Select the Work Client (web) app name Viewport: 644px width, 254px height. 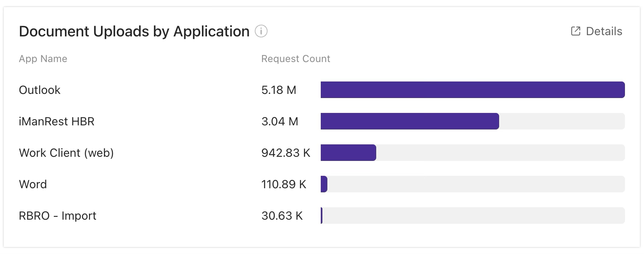[66, 153]
